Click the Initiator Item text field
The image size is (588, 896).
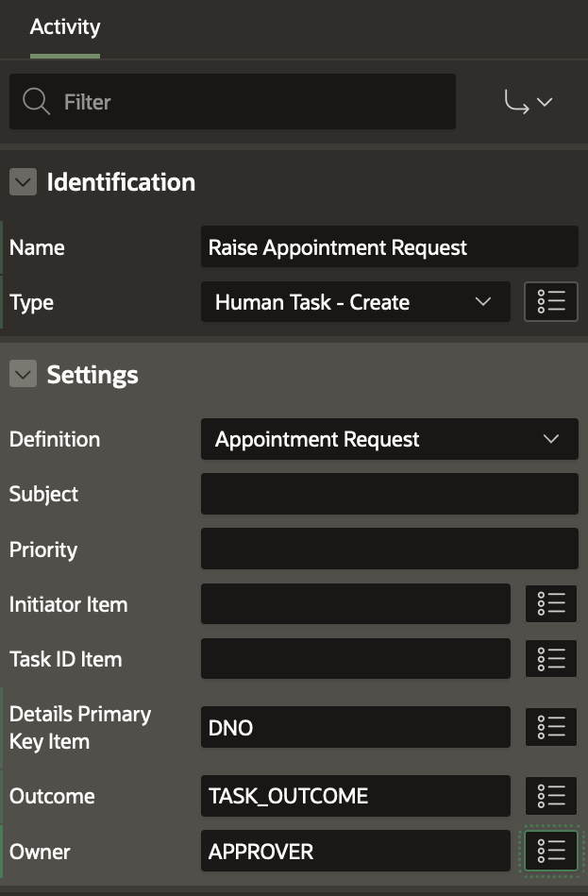[355, 604]
